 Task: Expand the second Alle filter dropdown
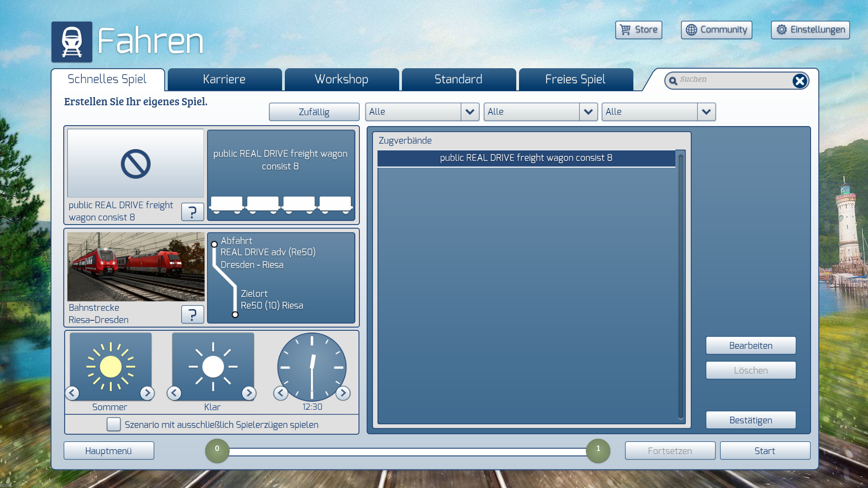click(x=588, y=112)
